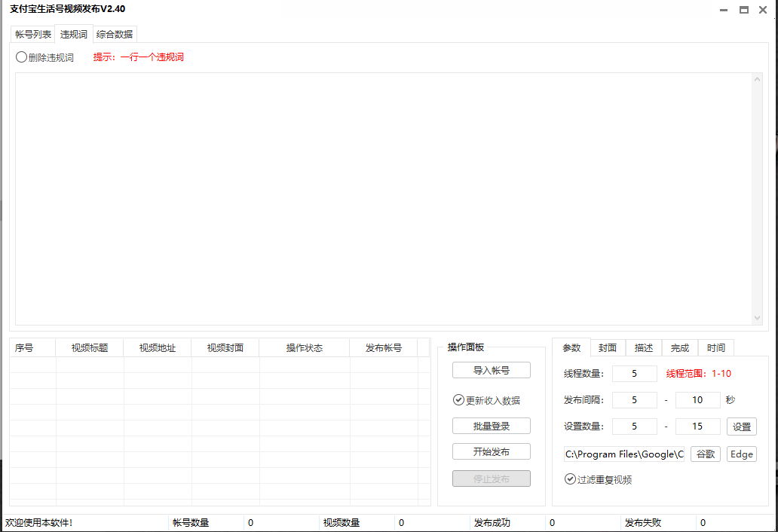Viewport: 778px width, 532px height.
Task: Open the 综合数据 tab
Action: pyautogui.click(x=115, y=34)
